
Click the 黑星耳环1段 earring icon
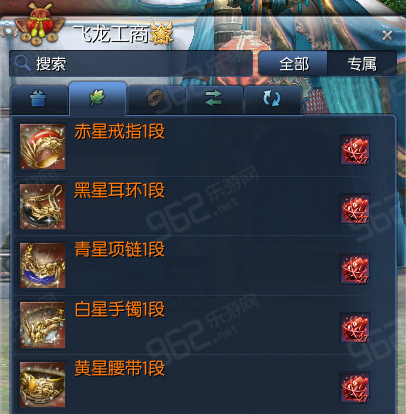click(42, 206)
